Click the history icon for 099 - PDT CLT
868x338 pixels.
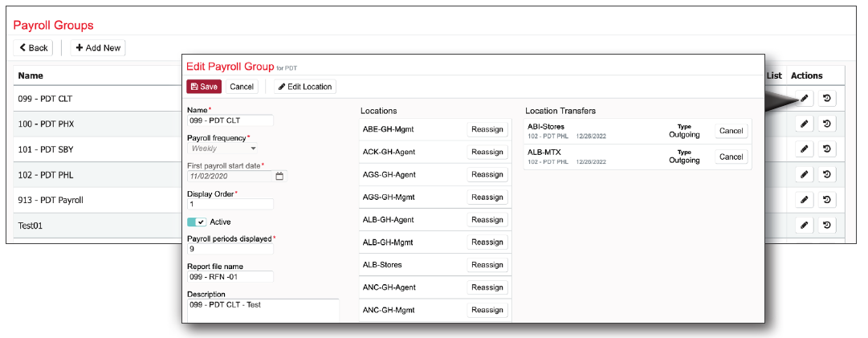pos(826,99)
